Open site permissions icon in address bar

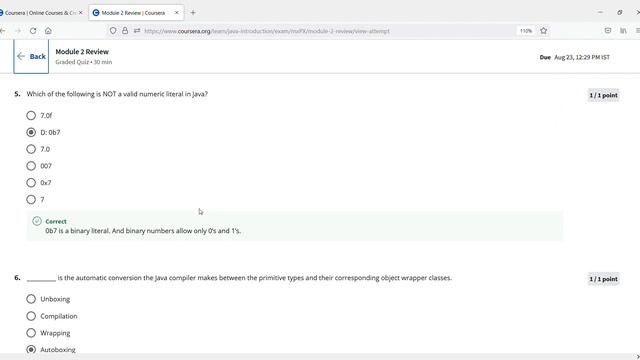(137, 31)
